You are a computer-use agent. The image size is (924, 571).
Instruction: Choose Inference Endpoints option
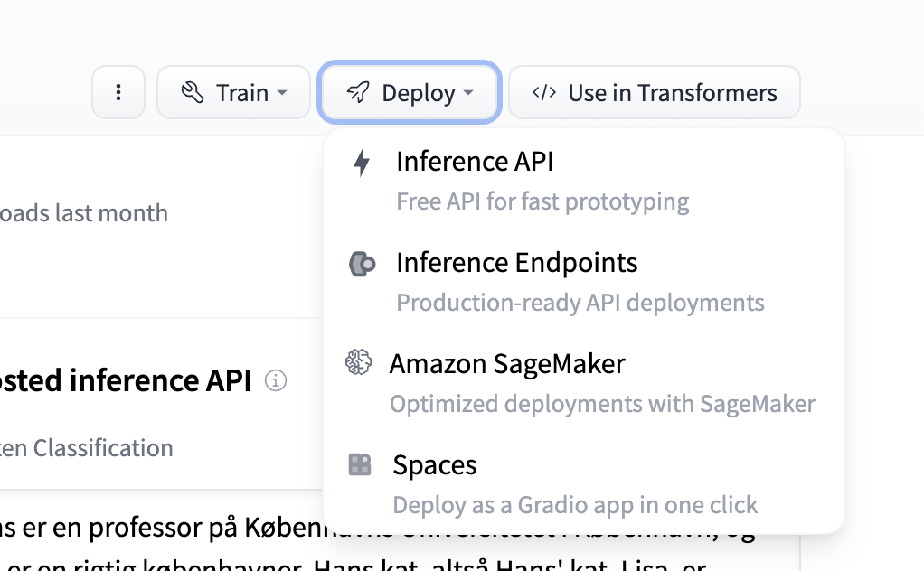tap(516, 263)
